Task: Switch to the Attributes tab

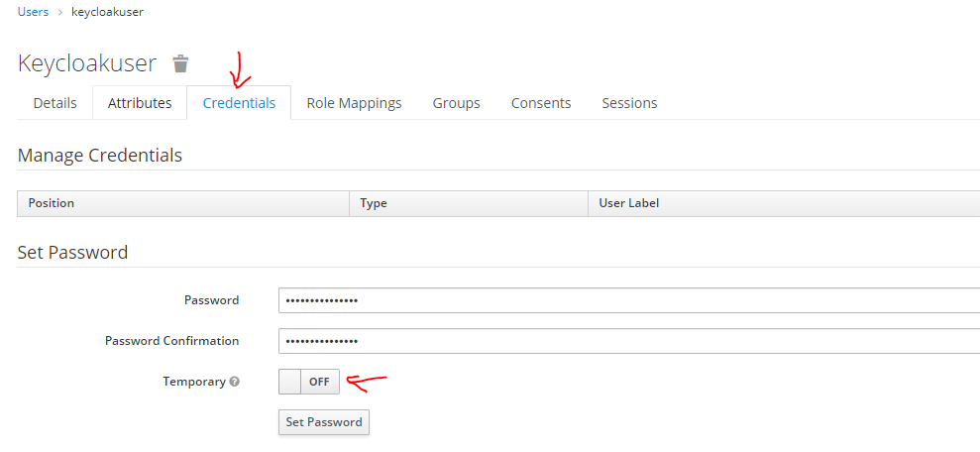Action: coord(140,103)
